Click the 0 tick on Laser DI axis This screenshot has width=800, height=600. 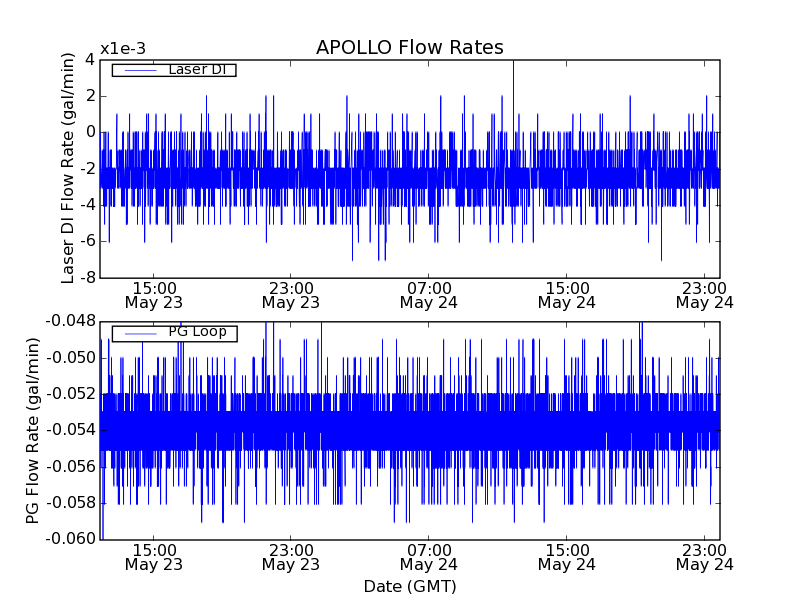[x=90, y=132]
